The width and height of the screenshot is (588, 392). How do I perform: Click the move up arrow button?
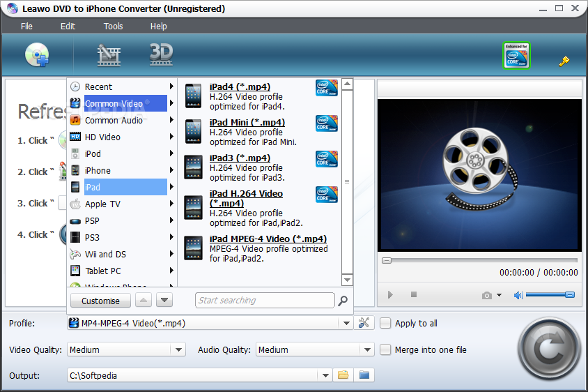click(144, 301)
